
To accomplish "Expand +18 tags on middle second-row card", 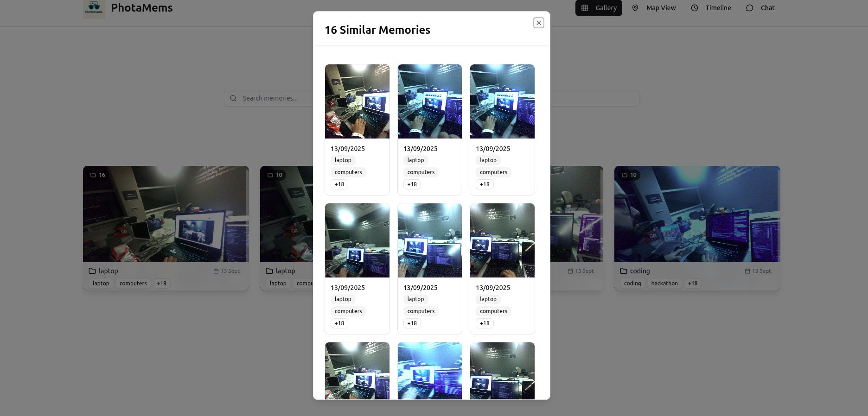I will click(412, 323).
